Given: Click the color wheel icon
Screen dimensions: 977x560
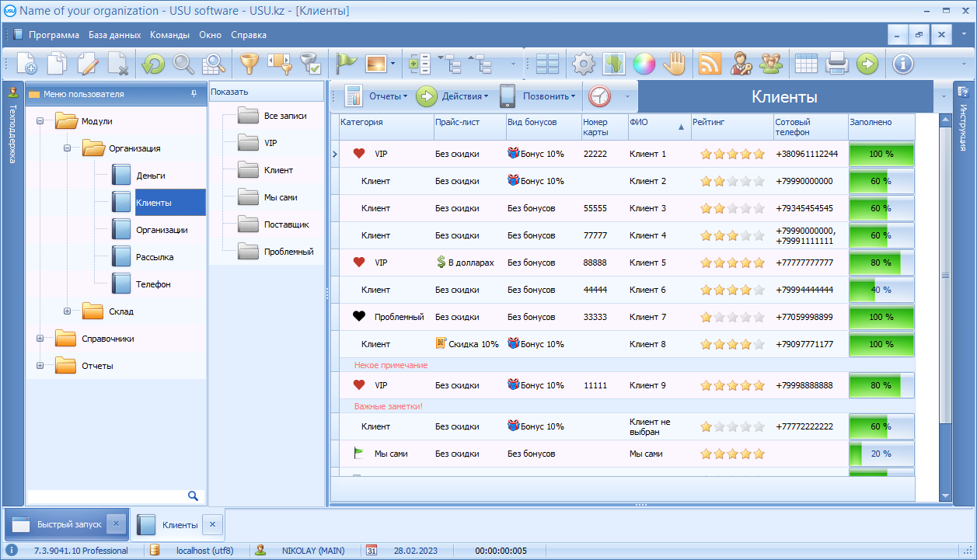Looking at the screenshot, I should point(644,64).
